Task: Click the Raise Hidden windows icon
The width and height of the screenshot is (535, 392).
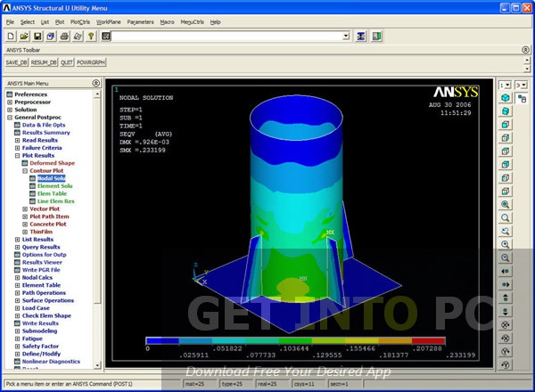Action: (361, 37)
